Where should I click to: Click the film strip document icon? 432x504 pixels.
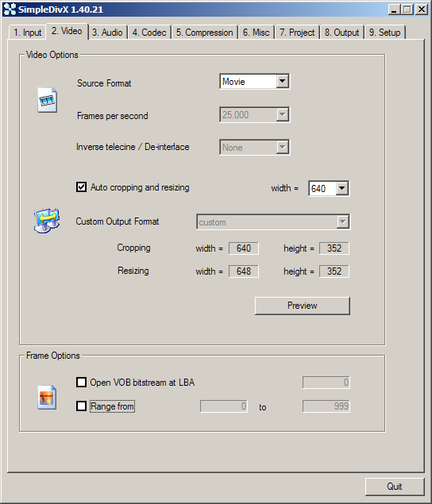point(48,100)
